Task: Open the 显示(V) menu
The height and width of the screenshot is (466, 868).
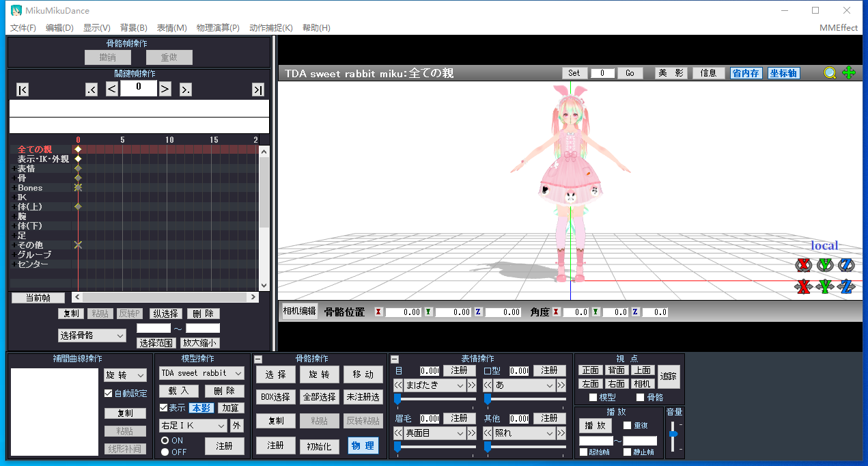Action: tap(96, 28)
